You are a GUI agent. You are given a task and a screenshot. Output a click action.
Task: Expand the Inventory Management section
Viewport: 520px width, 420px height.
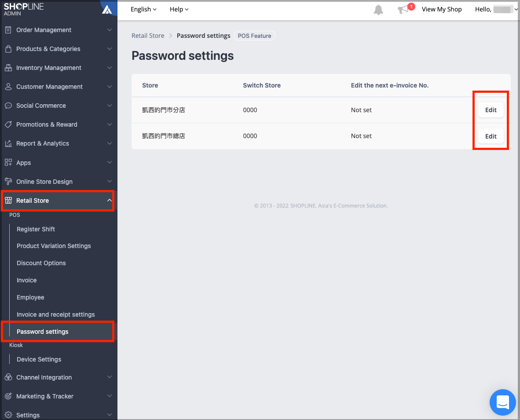(x=110, y=68)
